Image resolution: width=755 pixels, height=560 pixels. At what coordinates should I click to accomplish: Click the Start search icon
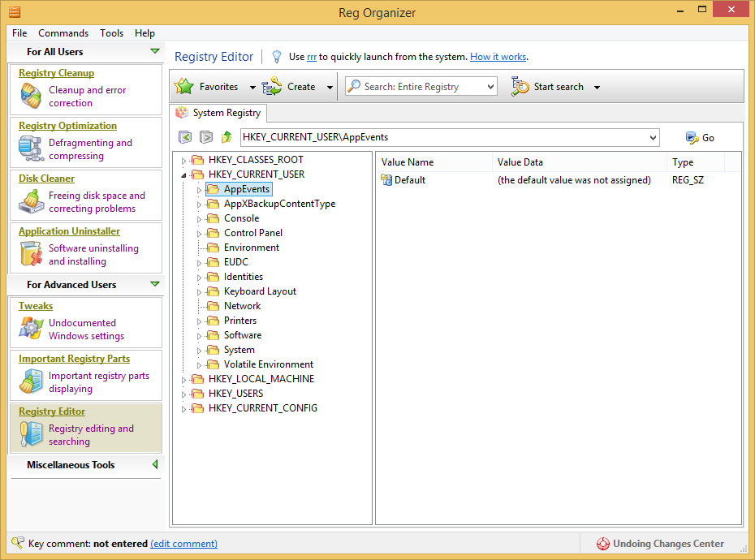pos(520,87)
